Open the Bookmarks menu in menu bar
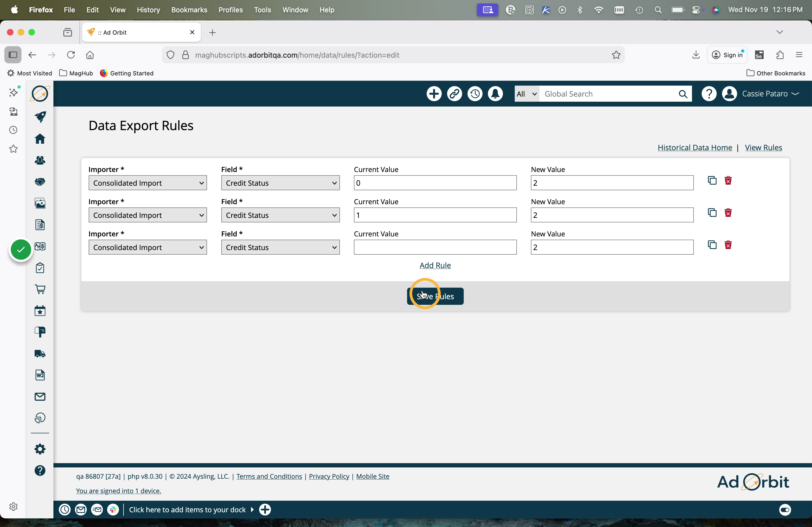 [189, 10]
